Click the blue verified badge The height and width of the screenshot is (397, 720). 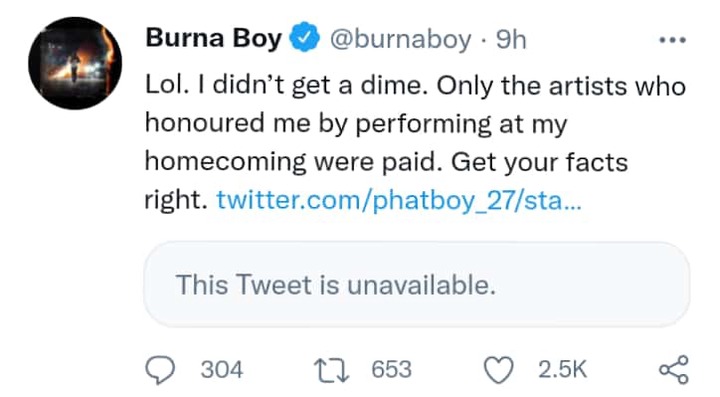point(304,38)
